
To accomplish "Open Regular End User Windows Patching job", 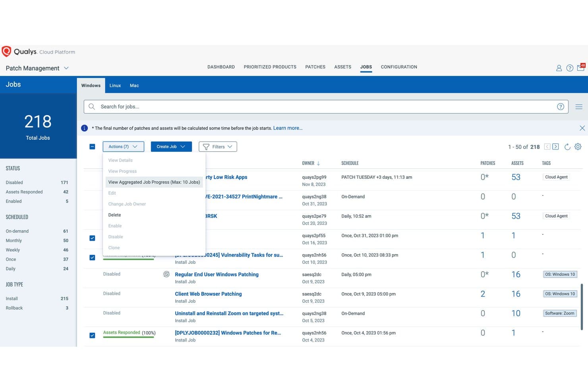I will 217,274.
